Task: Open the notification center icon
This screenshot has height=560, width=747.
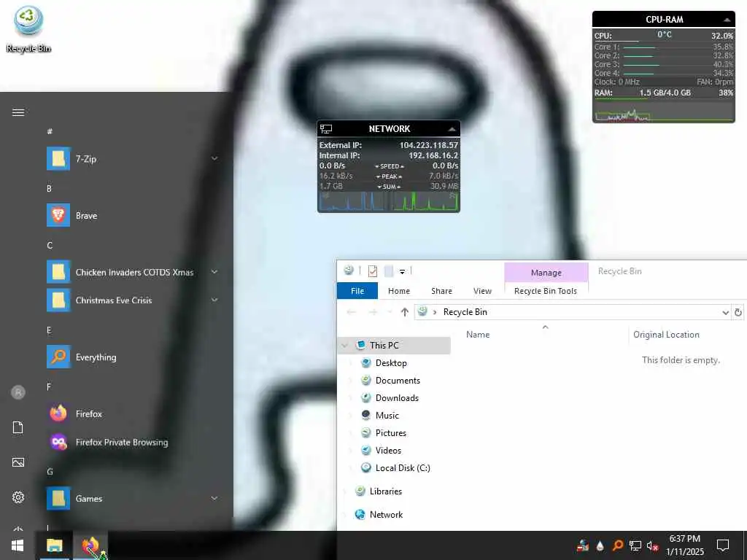Action: pos(723,545)
